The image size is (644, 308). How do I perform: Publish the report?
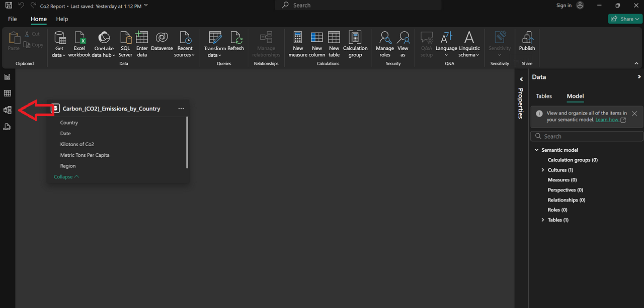coord(527,41)
